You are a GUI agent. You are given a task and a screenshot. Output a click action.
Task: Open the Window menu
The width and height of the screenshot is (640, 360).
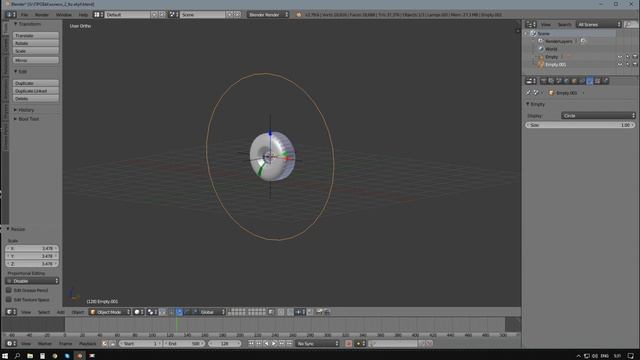click(x=64, y=15)
